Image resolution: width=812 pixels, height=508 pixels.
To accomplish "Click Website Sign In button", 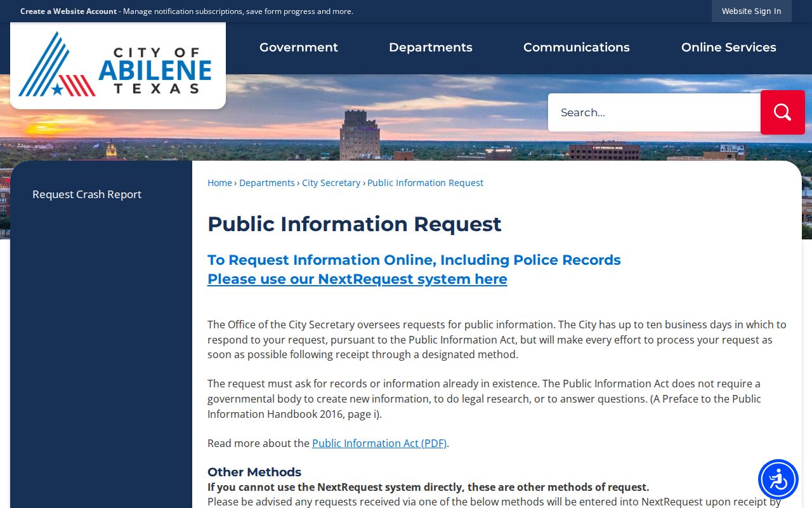I will 752,11.
